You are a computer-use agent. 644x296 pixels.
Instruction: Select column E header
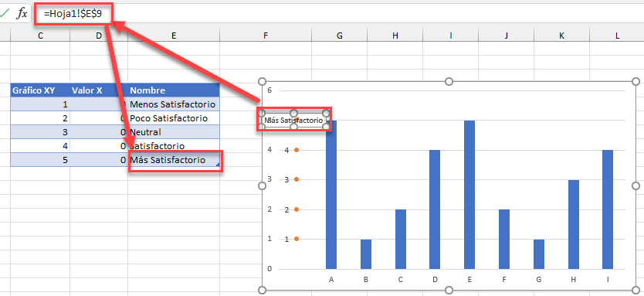click(174, 36)
